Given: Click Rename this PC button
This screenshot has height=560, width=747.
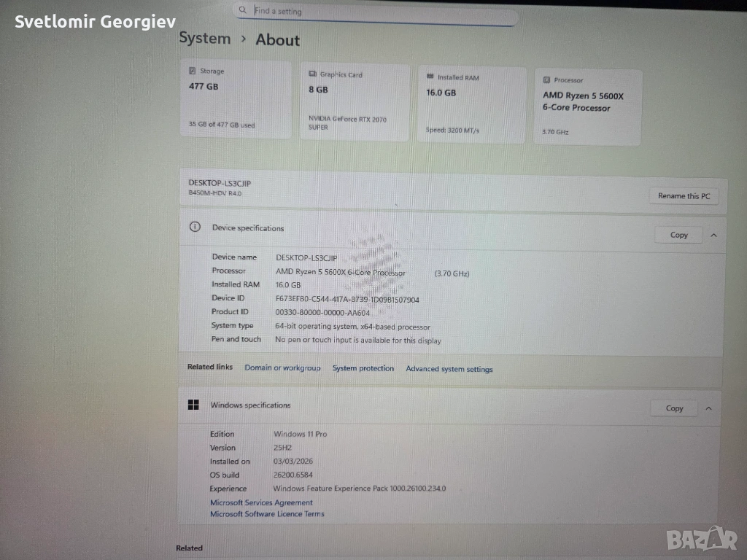Looking at the screenshot, I should click(x=684, y=195).
